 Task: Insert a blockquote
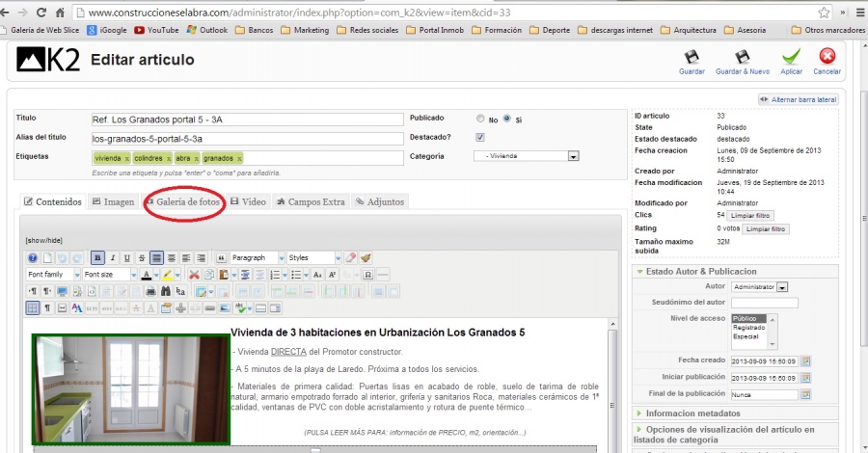221,257
